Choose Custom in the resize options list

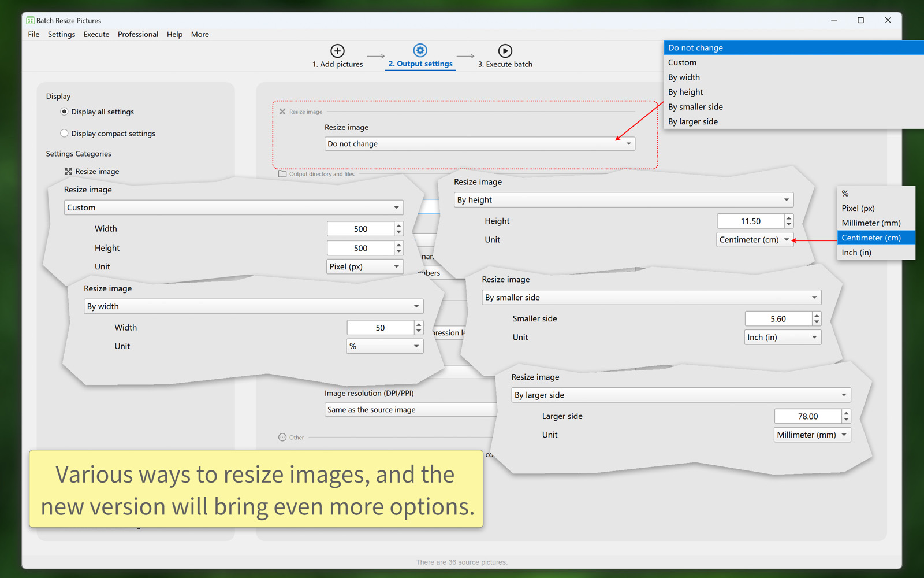pyautogui.click(x=794, y=62)
